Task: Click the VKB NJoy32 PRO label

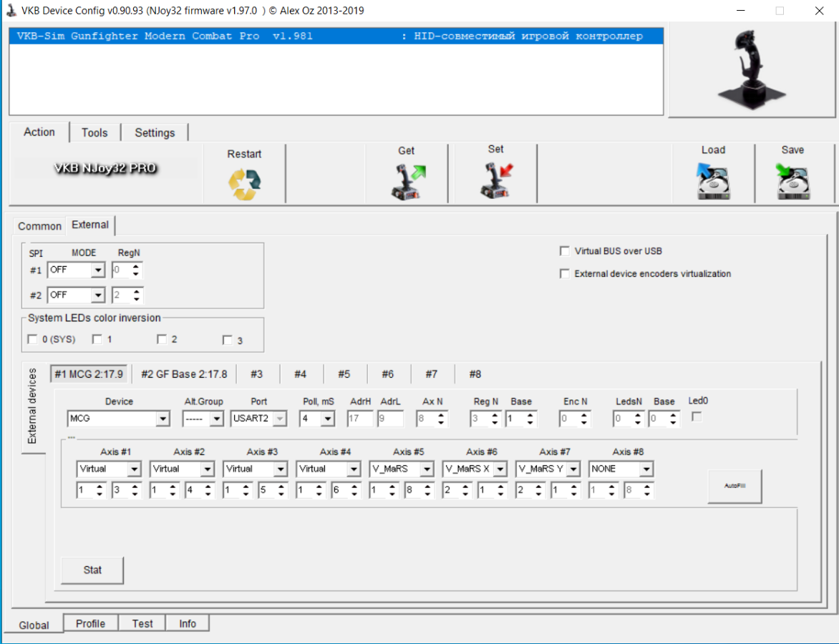Action: pyautogui.click(x=105, y=168)
